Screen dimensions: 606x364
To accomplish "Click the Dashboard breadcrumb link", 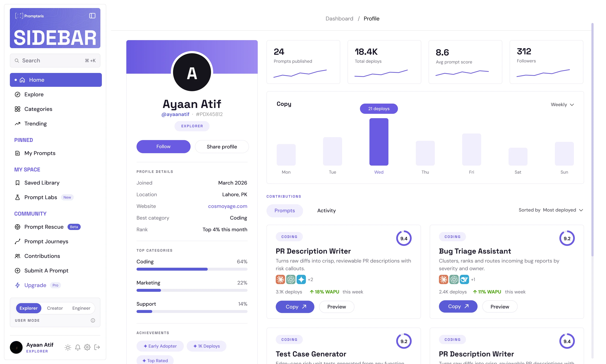I will 339,19.
